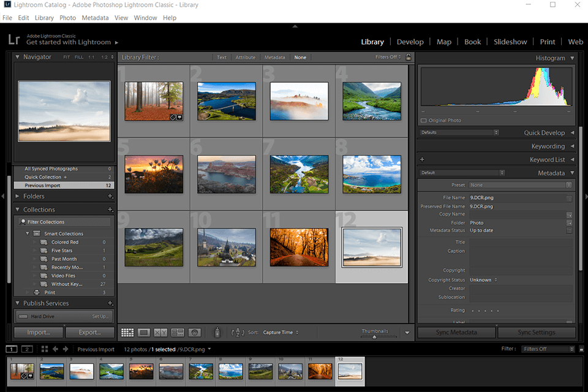Set rating using the Rating dots

[485, 311]
